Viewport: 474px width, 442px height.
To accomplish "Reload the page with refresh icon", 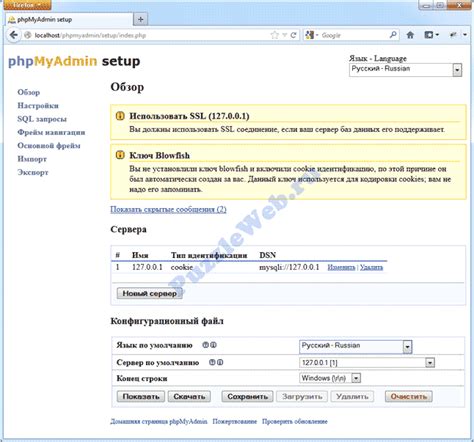I will click(x=293, y=35).
